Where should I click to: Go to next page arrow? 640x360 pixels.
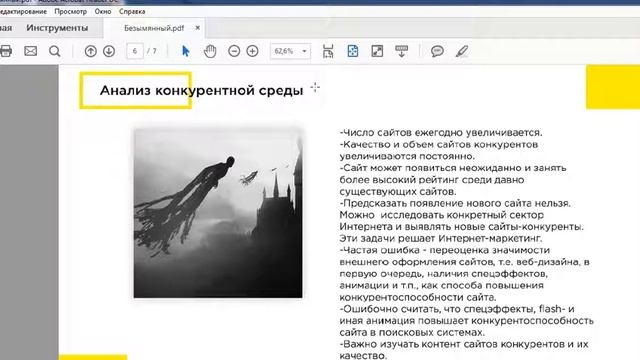coord(109,51)
